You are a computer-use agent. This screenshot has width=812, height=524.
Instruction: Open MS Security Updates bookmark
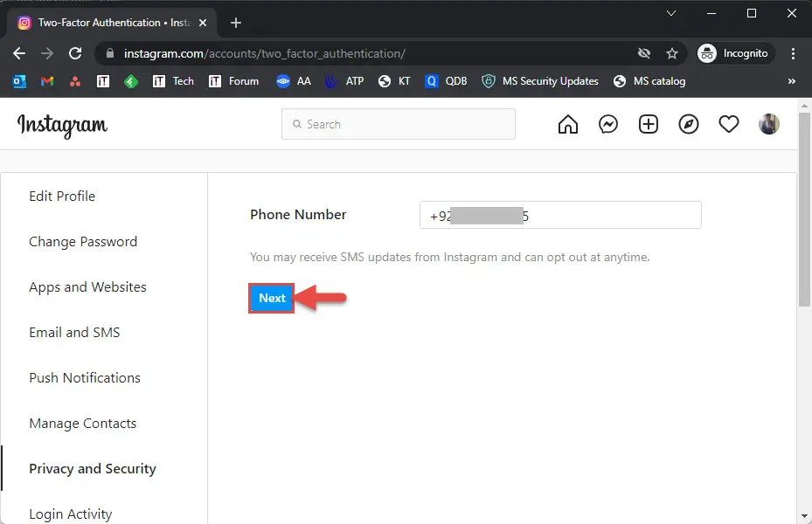pyautogui.click(x=539, y=81)
